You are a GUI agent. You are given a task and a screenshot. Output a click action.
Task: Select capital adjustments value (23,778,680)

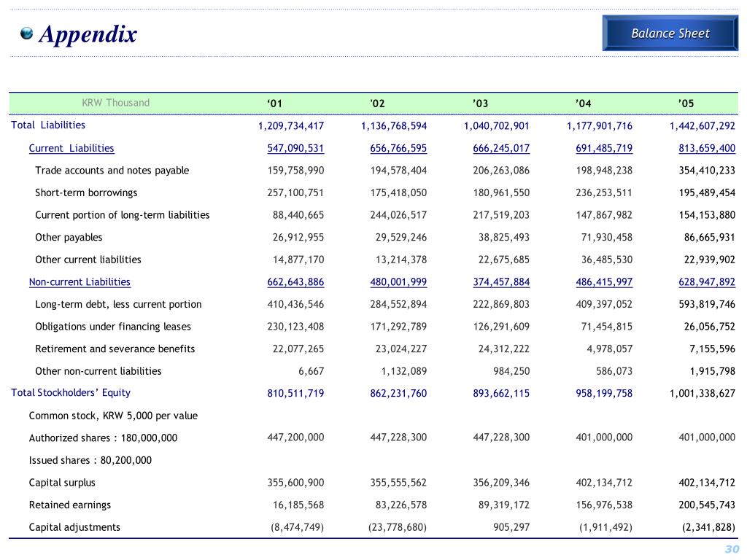[398, 527]
